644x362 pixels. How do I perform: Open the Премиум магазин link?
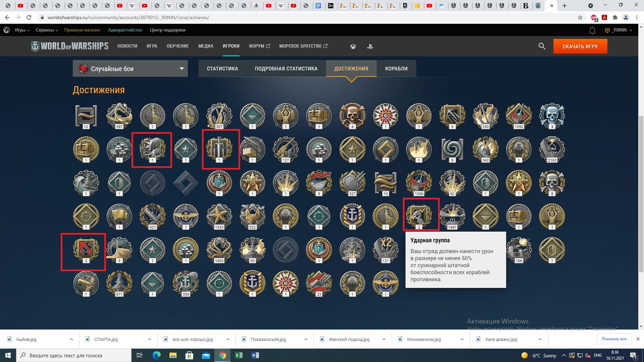[x=82, y=30]
